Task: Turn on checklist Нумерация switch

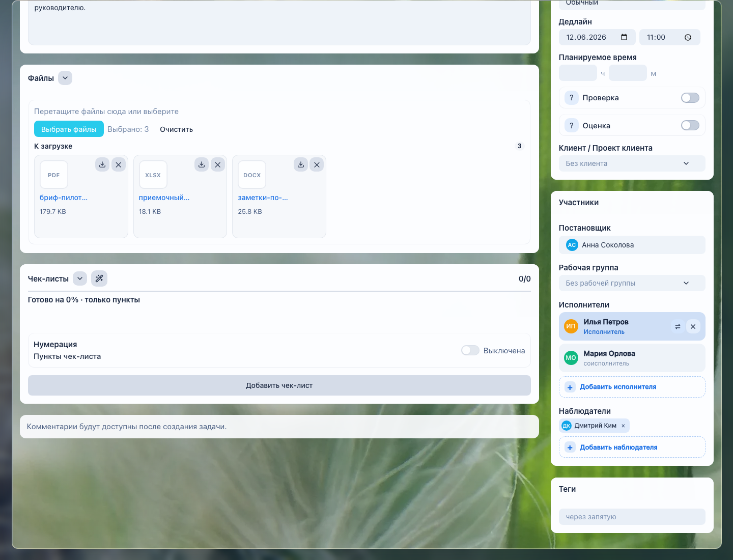Action: 470,350
